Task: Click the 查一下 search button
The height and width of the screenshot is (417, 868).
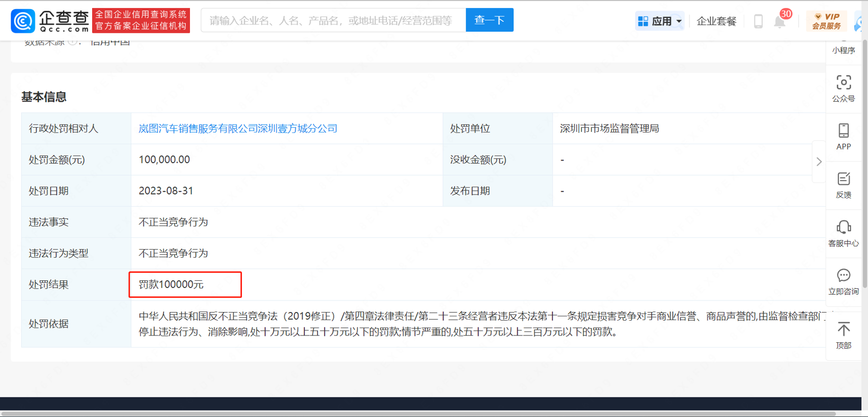Action: [x=490, y=20]
